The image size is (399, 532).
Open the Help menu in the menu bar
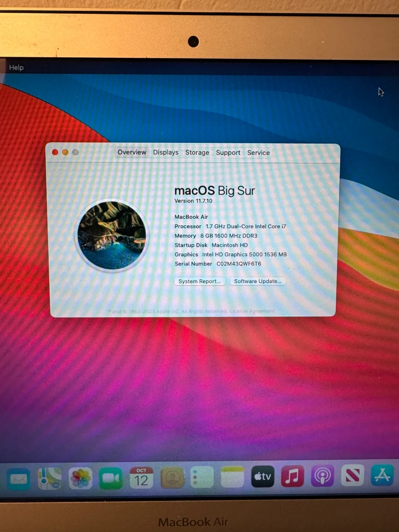pyautogui.click(x=16, y=68)
